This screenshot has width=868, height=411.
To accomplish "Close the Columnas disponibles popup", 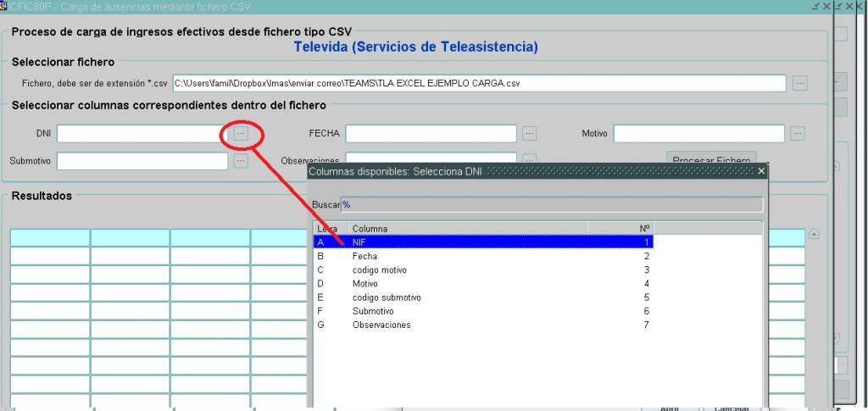I will (x=761, y=171).
